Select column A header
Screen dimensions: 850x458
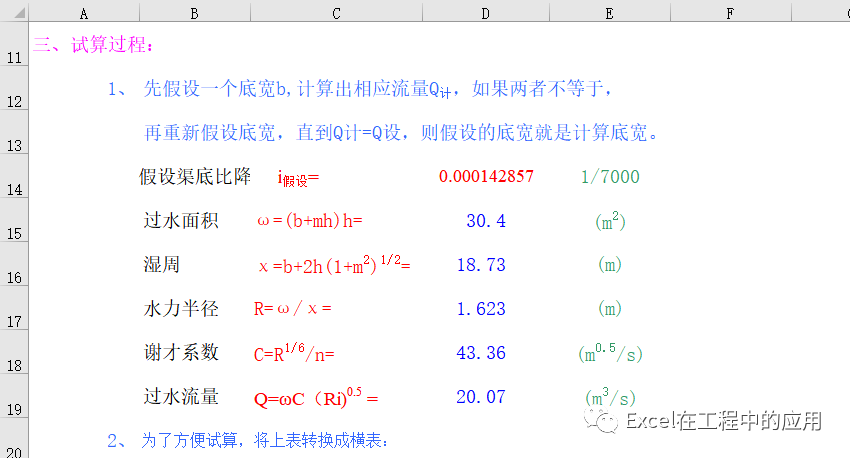point(84,13)
